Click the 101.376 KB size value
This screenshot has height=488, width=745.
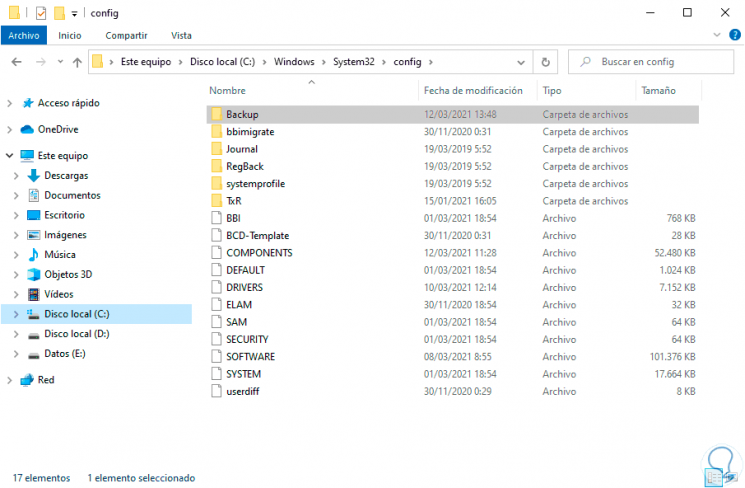[672, 356]
